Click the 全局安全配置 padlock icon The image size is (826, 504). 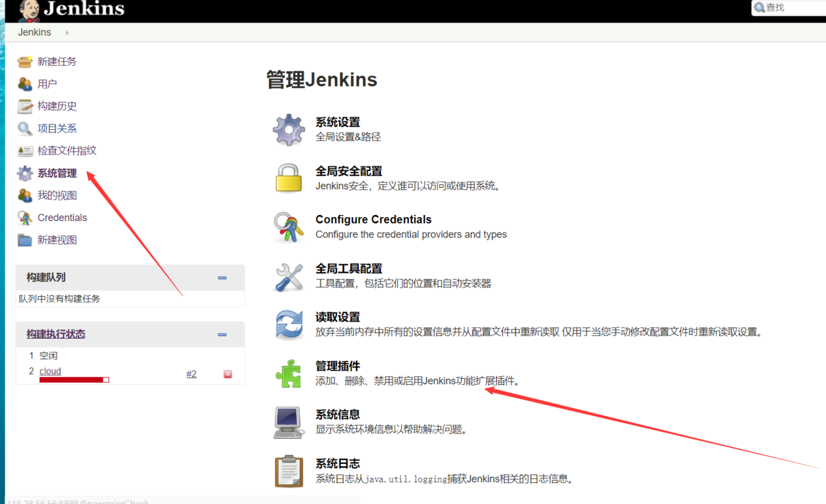click(x=289, y=178)
